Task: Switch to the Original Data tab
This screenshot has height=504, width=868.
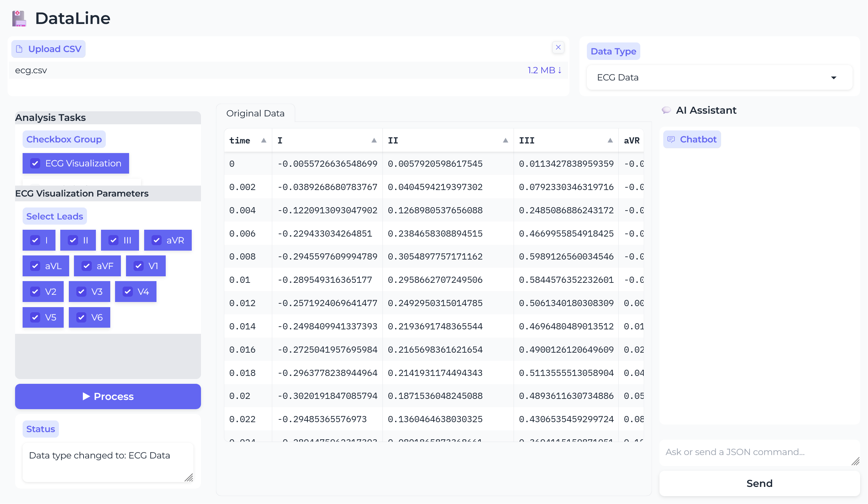Action: tap(255, 113)
